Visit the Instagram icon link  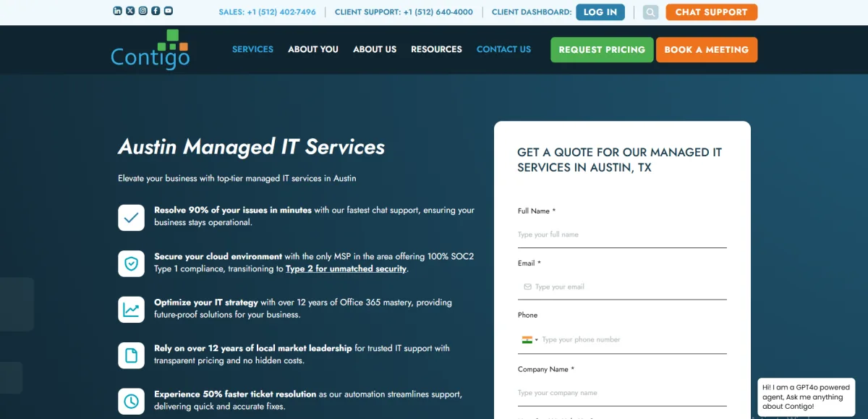143,11
